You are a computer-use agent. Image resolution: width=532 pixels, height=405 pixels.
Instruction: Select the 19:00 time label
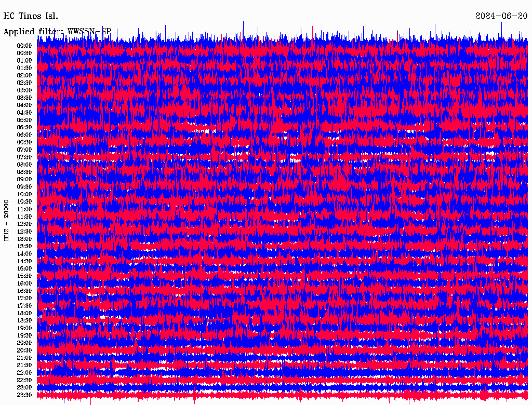[x=24, y=328]
